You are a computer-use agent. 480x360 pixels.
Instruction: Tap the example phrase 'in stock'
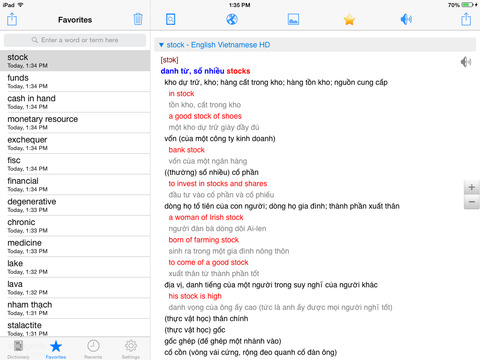[x=181, y=94]
